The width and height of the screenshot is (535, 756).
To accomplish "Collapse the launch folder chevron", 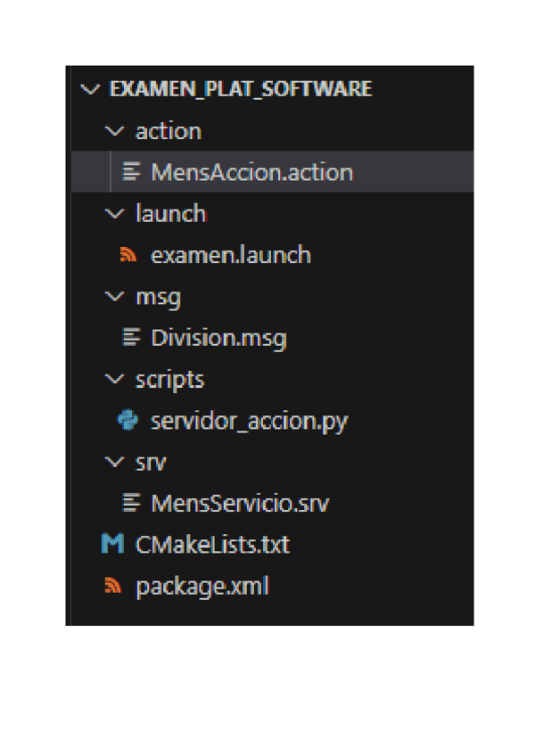I will 113,214.
